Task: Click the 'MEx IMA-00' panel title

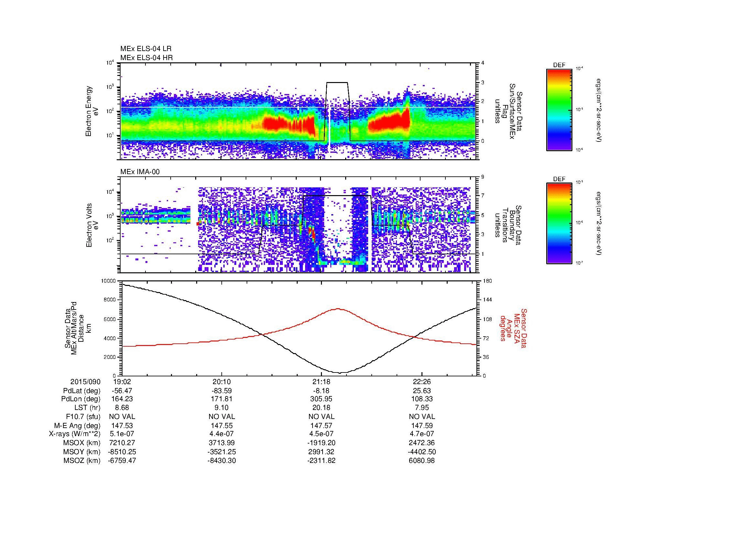Action: (140, 172)
